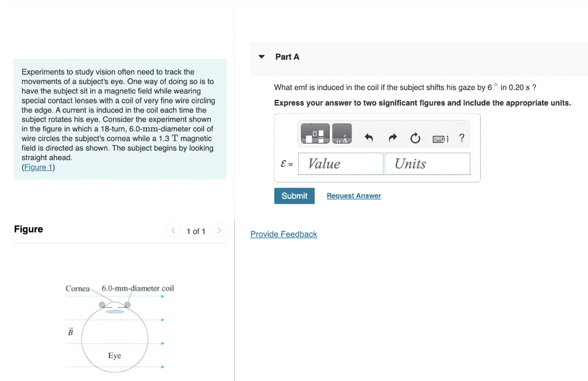The width and height of the screenshot is (588, 381).
Task: Open the Figure 1 link in the problem
Action: pyautogui.click(x=38, y=167)
